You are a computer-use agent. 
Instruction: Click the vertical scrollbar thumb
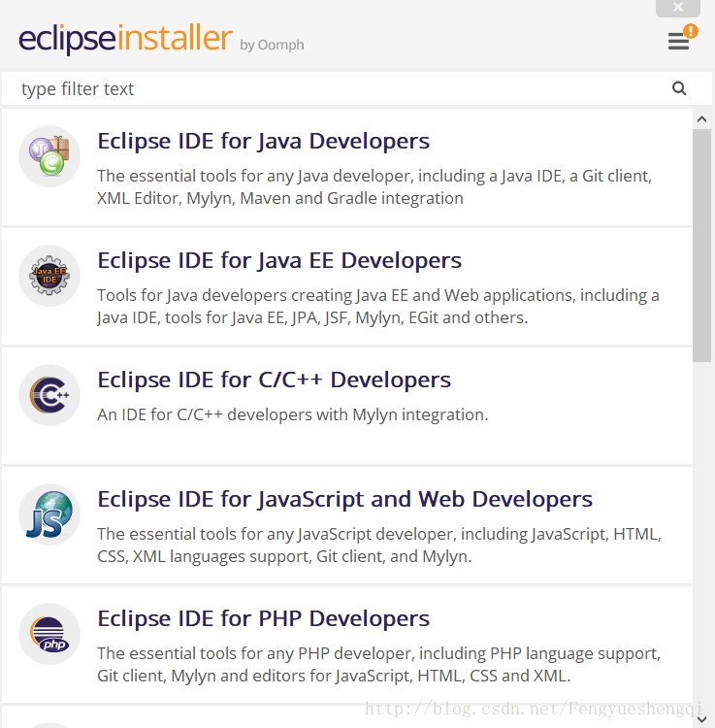coord(702,246)
